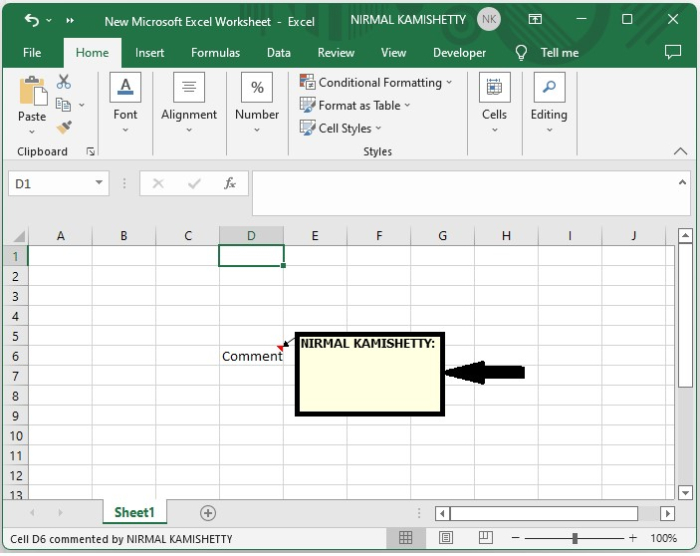Switch to the Insert tab
700x556 pixels.
click(x=150, y=53)
